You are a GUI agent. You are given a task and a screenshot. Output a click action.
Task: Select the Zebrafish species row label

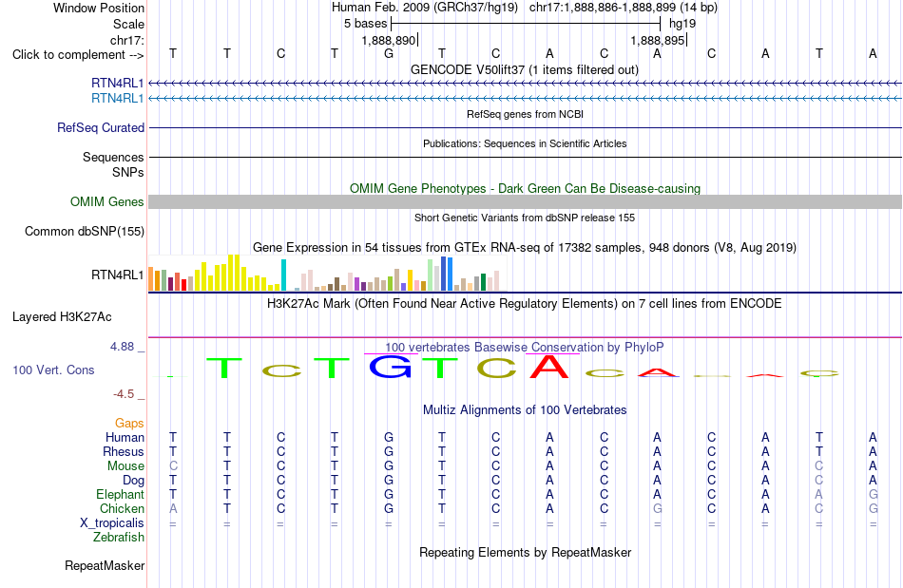[119, 537]
